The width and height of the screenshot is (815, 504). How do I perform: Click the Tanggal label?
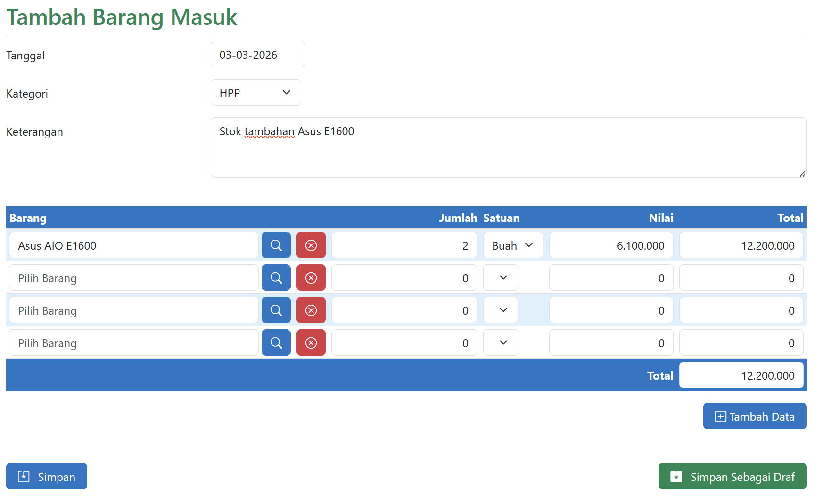click(x=25, y=56)
